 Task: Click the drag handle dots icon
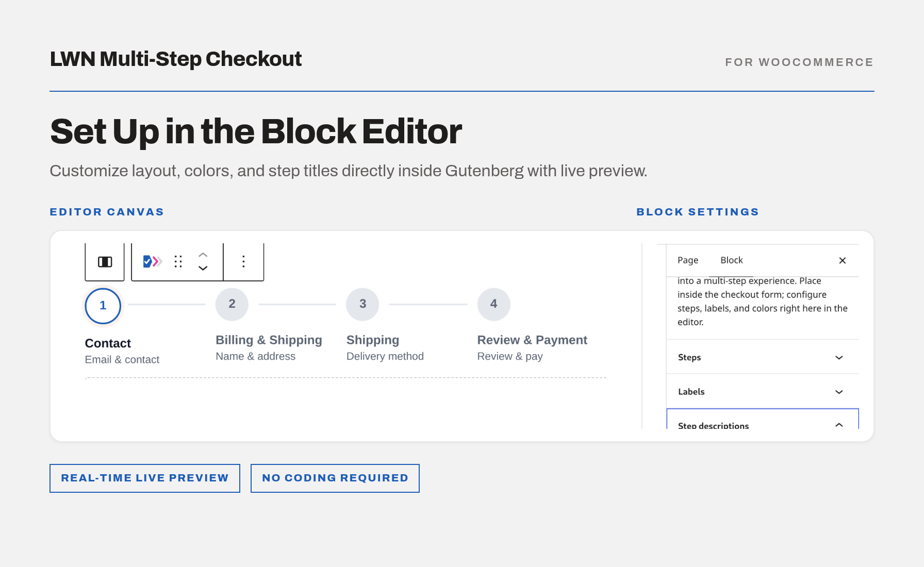(x=178, y=262)
